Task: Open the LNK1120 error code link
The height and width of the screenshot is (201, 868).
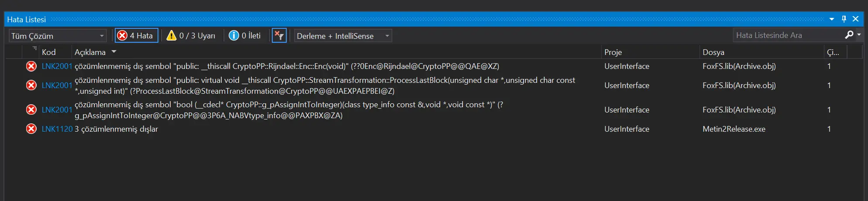Action: point(57,129)
